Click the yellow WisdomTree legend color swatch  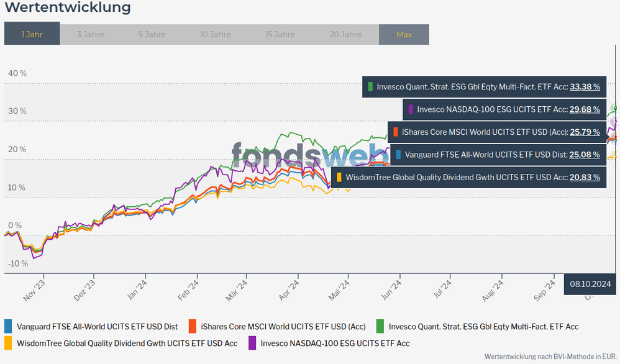(8, 342)
